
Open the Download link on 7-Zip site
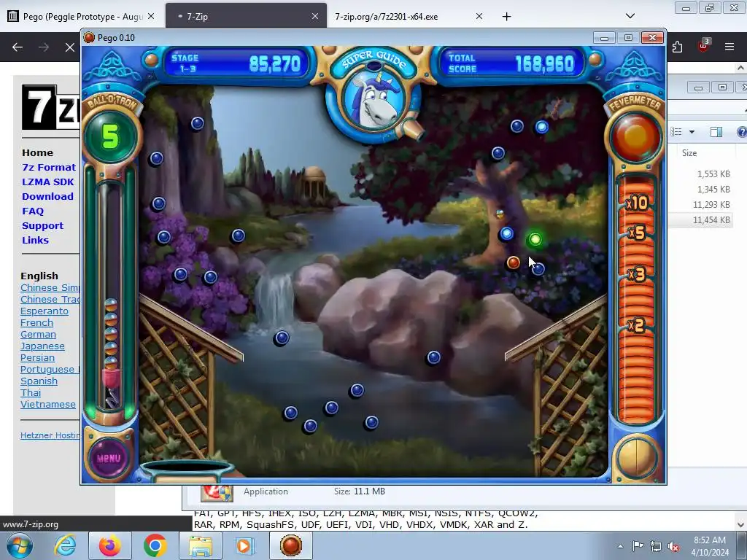pyautogui.click(x=47, y=197)
